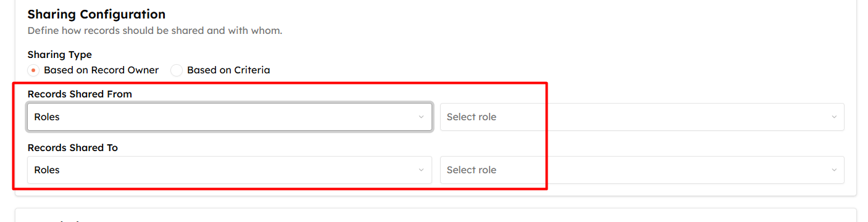868x222 pixels.
Task: Click the Records Shared To field label
Action: pos(73,148)
